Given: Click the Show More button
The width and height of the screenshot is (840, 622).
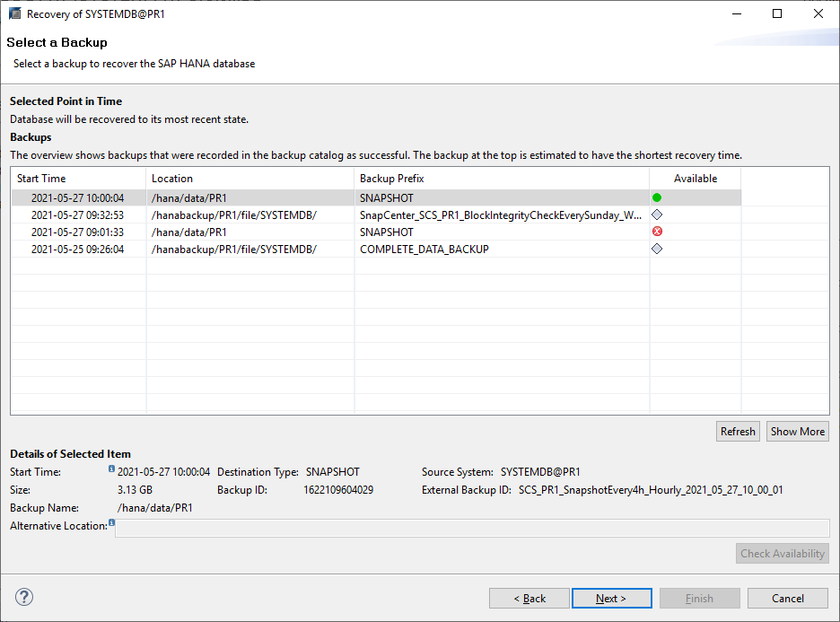Looking at the screenshot, I should pos(797,432).
